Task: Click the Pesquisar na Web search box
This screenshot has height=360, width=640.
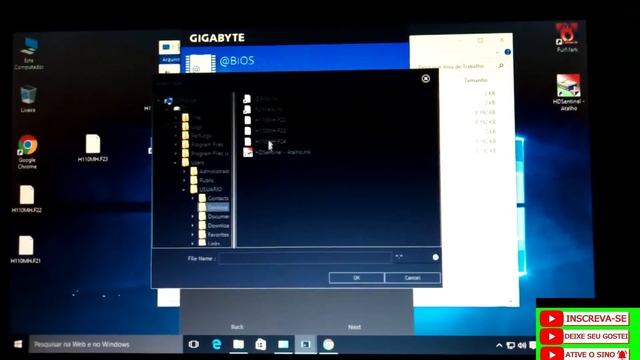Action: click(x=105, y=344)
